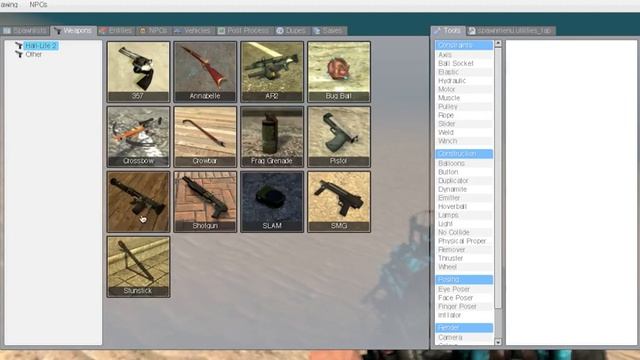Pick the Inflator tool

[464, 315]
